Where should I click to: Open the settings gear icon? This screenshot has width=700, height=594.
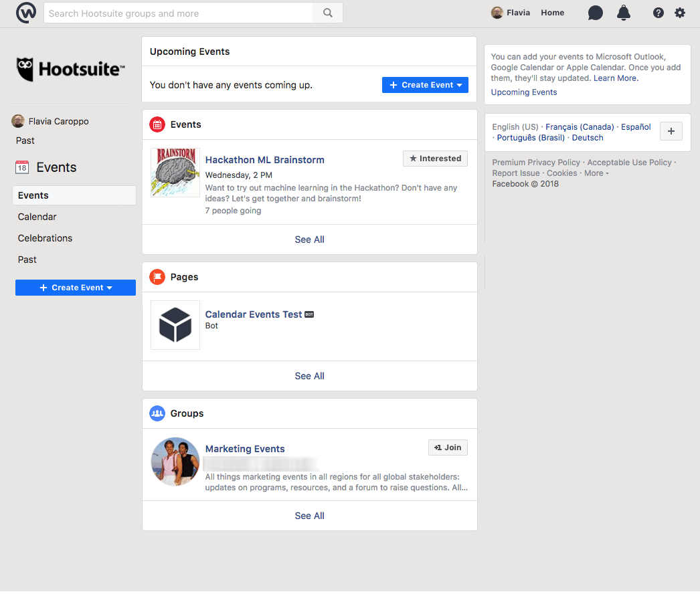coord(680,13)
